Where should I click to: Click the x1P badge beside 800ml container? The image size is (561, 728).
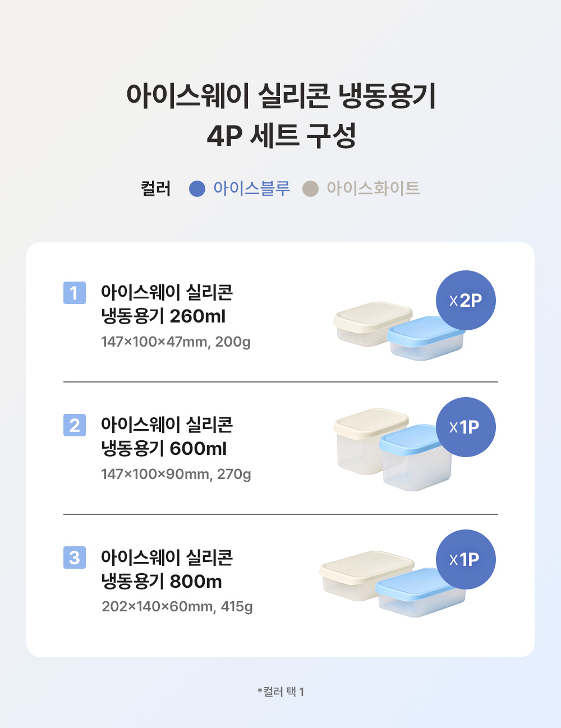click(466, 560)
